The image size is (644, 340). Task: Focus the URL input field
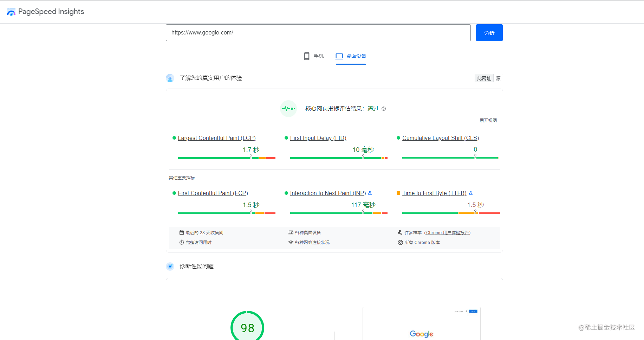coord(318,33)
